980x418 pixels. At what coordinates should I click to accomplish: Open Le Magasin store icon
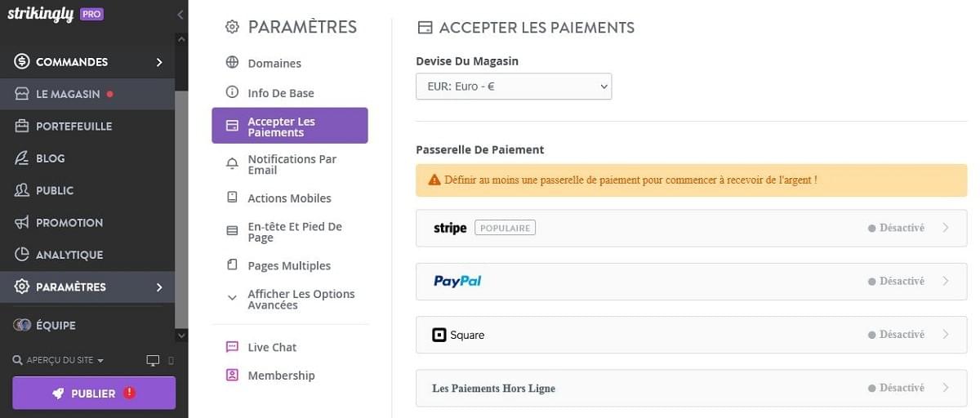point(22,94)
